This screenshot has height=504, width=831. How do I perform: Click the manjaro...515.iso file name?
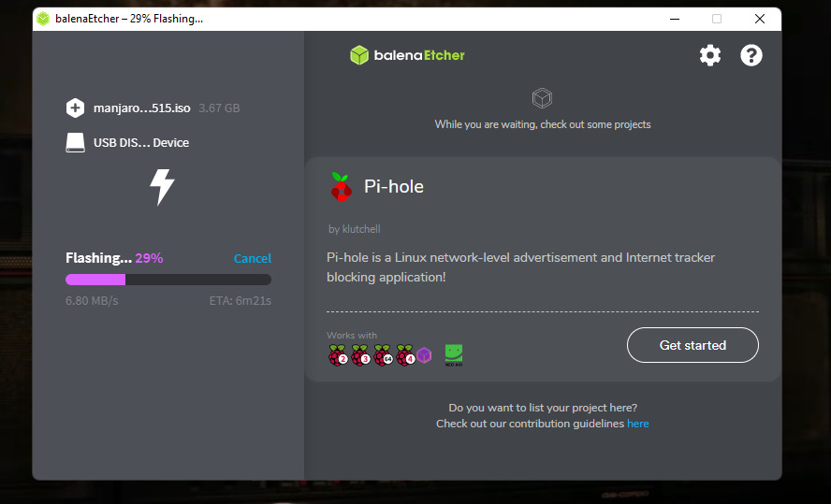[141, 108]
